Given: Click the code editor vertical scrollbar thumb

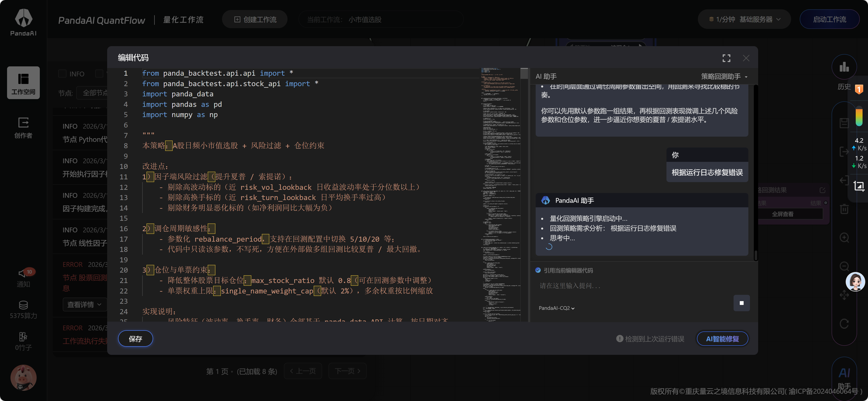Looking at the screenshot, I should (524, 73).
